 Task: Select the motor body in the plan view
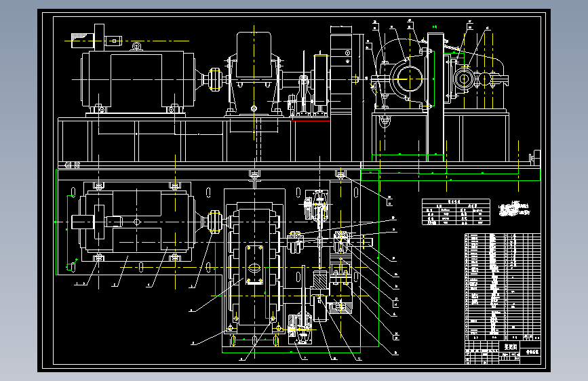point(137,222)
